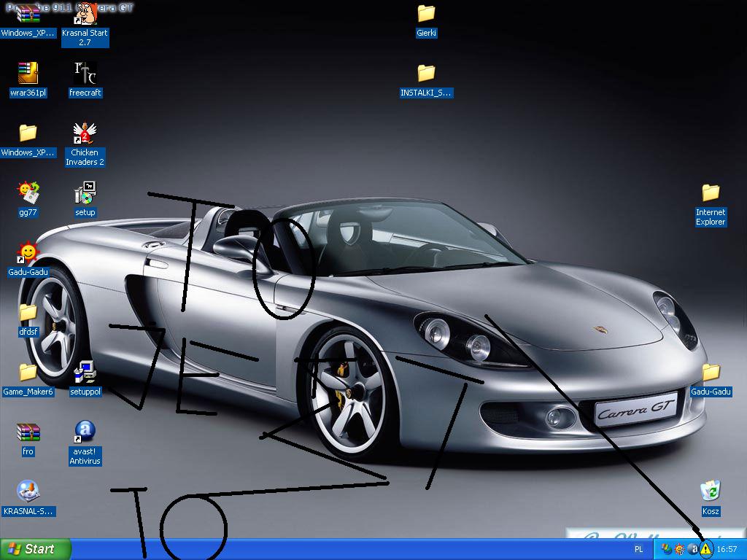Launch the freecraft game icon
747x560 pixels.
[85, 73]
